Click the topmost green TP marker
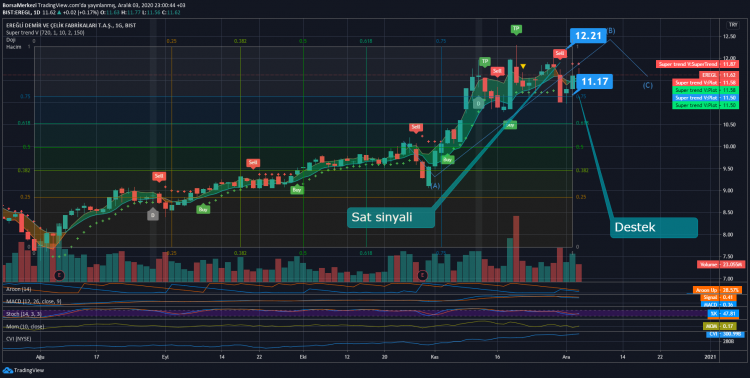The height and width of the screenshot is (378, 750). 516,29
